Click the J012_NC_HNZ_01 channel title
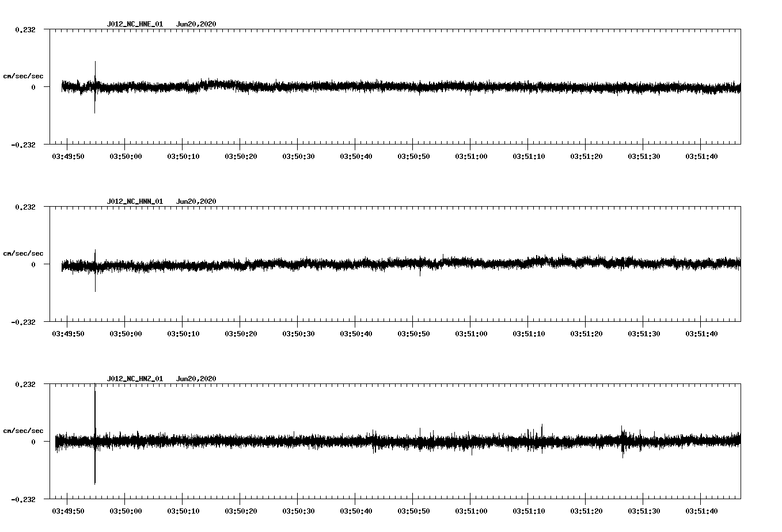Image resolution: width=782 pixels, height=532 pixels. pyautogui.click(x=135, y=379)
